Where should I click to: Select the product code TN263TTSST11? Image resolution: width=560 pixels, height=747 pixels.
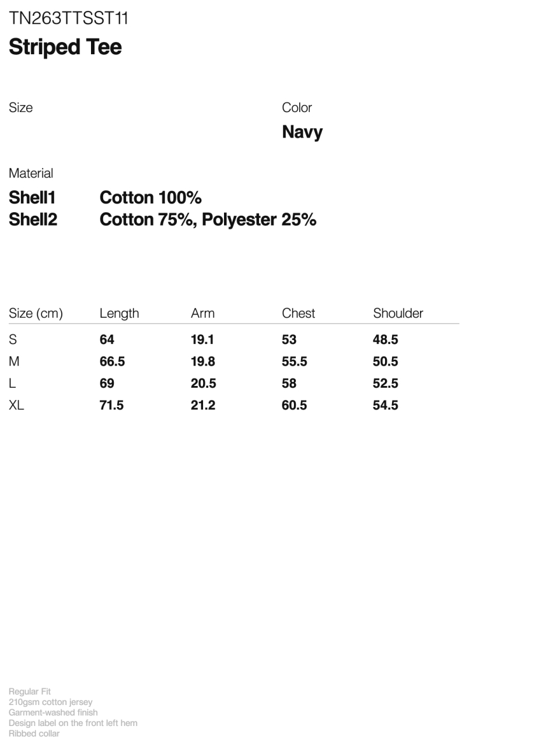pyautogui.click(x=68, y=19)
